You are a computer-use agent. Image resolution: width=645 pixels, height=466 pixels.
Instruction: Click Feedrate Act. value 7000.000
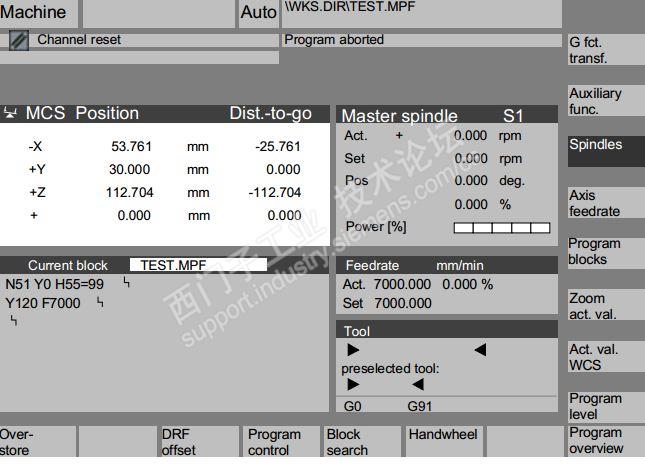coord(402,284)
